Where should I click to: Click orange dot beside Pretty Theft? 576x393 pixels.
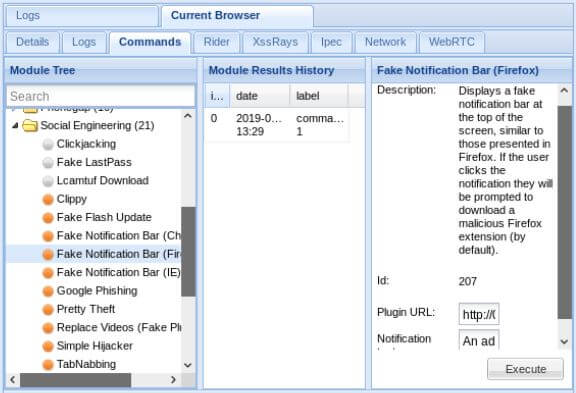pos(48,310)
